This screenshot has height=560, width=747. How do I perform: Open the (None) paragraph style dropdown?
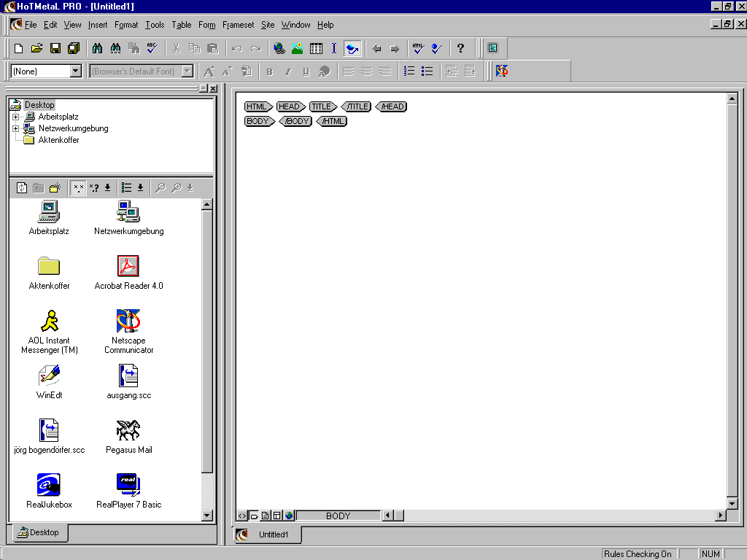(x=75, y=71)
